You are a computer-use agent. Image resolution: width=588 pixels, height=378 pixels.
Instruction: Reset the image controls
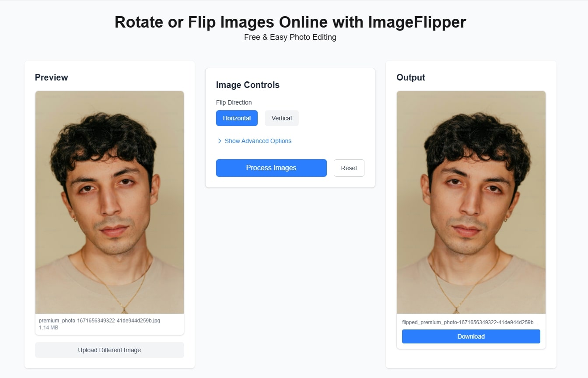click(349, 168)
